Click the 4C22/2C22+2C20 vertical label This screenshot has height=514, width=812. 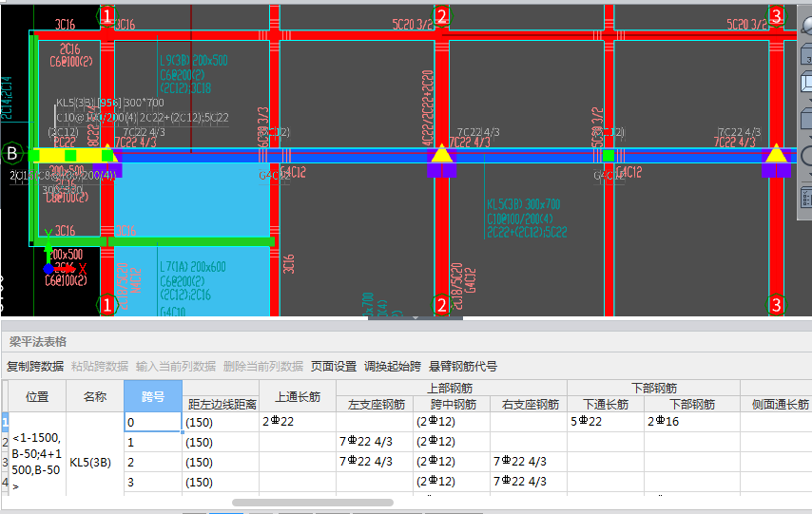coord(428,107)
